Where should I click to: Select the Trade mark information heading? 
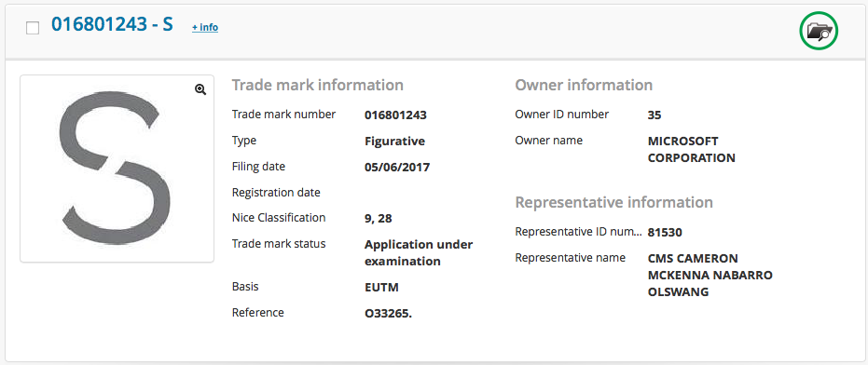317,85
